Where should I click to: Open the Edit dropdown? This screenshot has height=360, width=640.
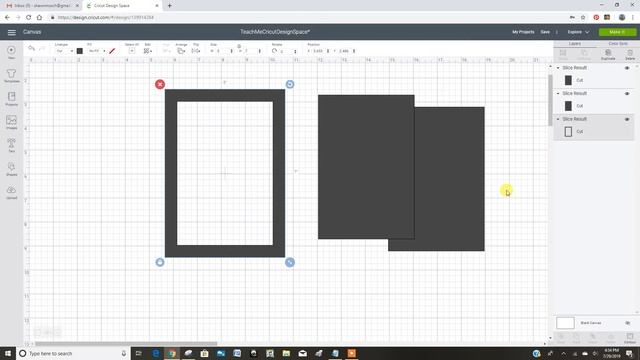tap(148, 51)
